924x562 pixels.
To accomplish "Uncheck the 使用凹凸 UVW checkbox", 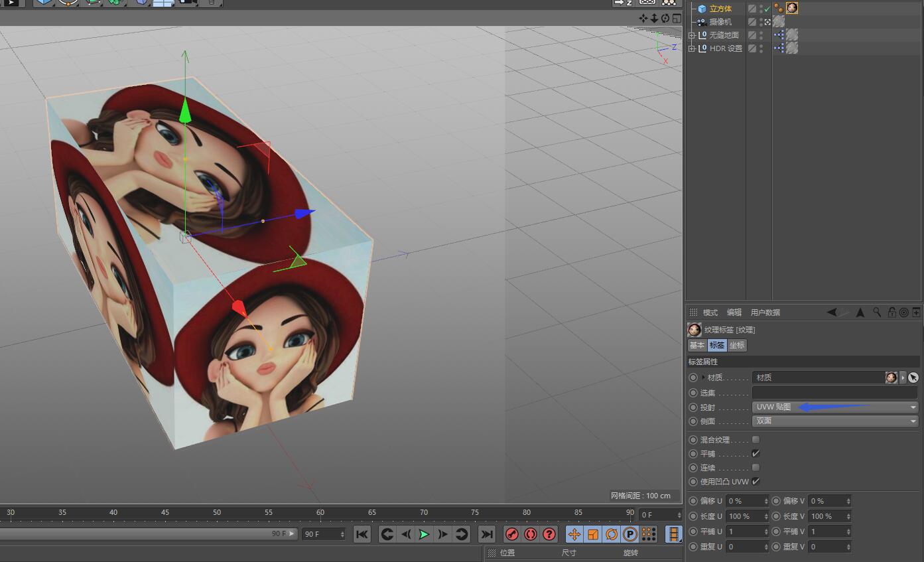I will pos(756,481).
